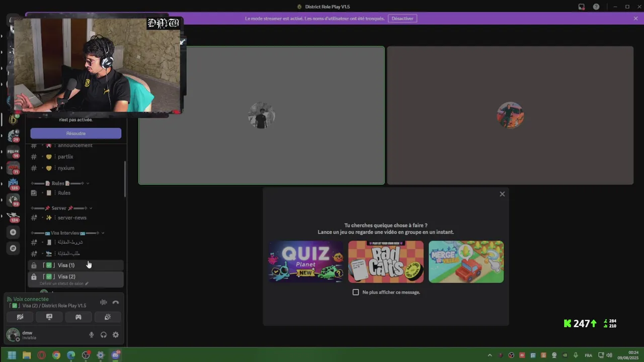Open the FELIX server icon
Image resolution: width=644 pixels, height=362 pixels.
click(14, 152)
